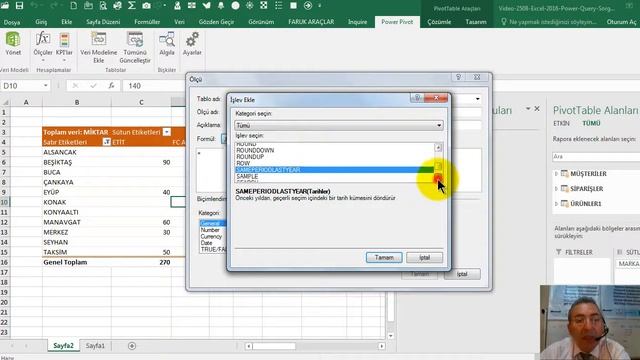Click the Ara field search box
640x360 pixels.
pos(596,157)
